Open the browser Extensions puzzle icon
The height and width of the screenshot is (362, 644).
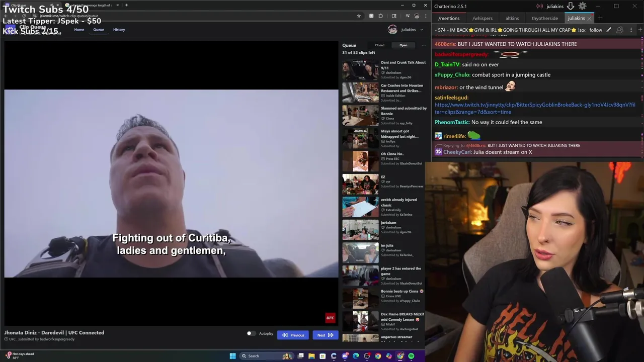pyautogui.click(x=381, y=16)
